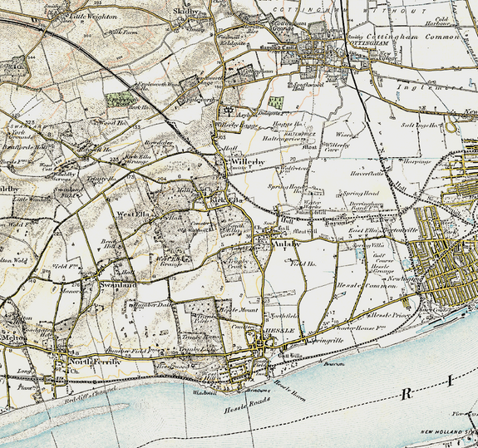Select the Swanland village label
This screenshot has width=478, height=448.
coord(118,285)
